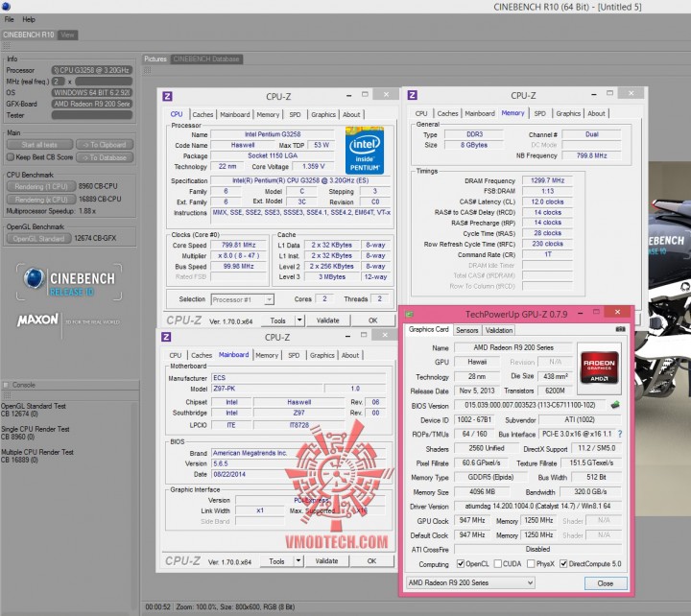The height and width of the screenshot is (616, 691).
Task: Click the Tester input field in Cinebench
Action: point(92,115)
